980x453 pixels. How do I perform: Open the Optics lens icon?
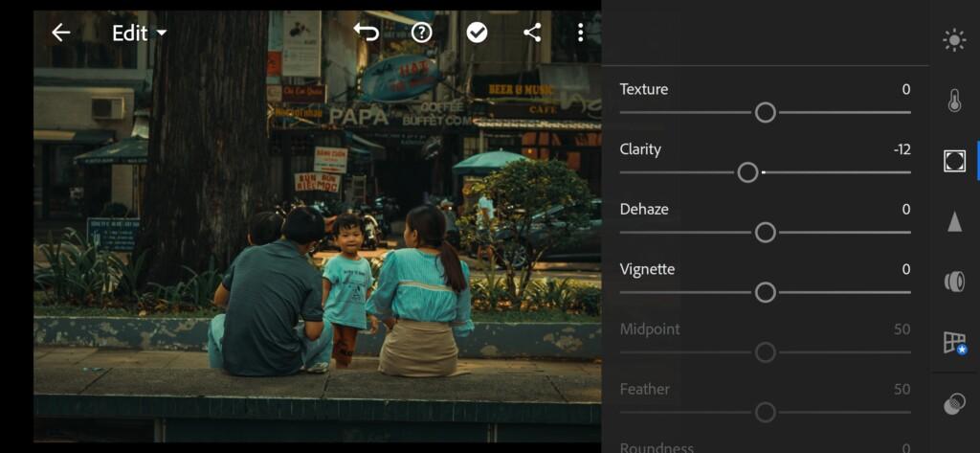(954, 282)
